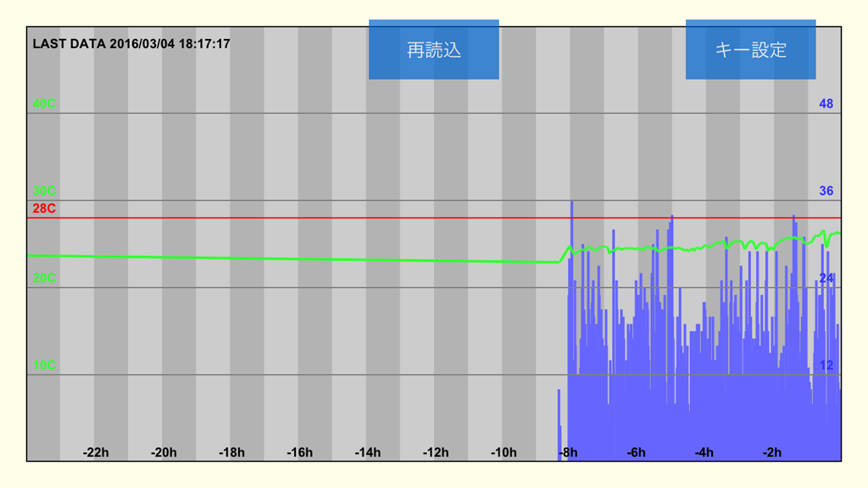Click the blue 12 axis label
Image resolution: width=868 pixels, height=488 pixels.
826,365
